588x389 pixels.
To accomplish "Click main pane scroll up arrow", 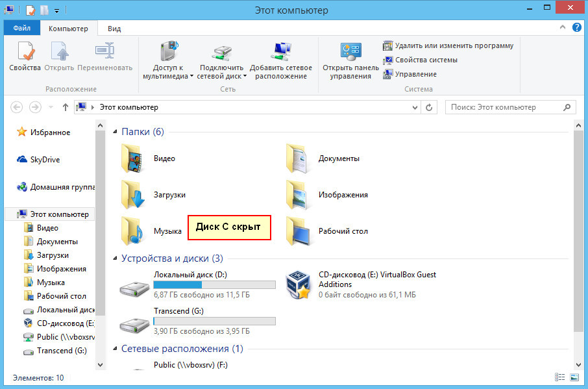I will coord(578,125).
